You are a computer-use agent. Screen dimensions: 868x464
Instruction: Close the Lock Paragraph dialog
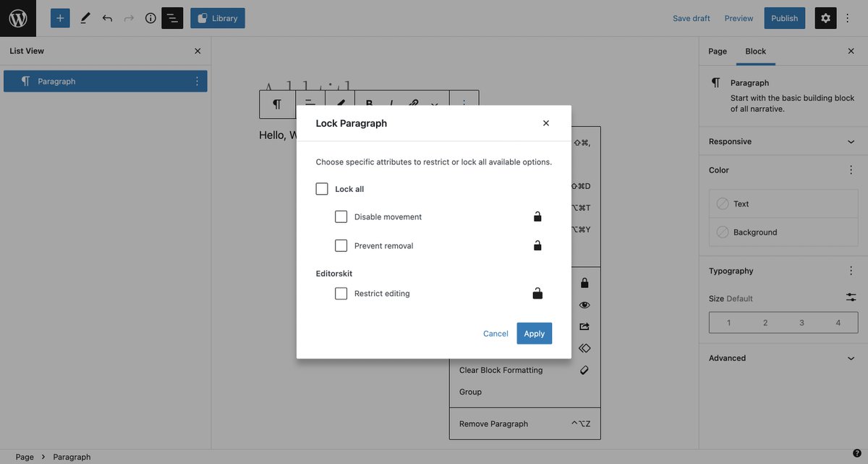click(x=546, y=123)
